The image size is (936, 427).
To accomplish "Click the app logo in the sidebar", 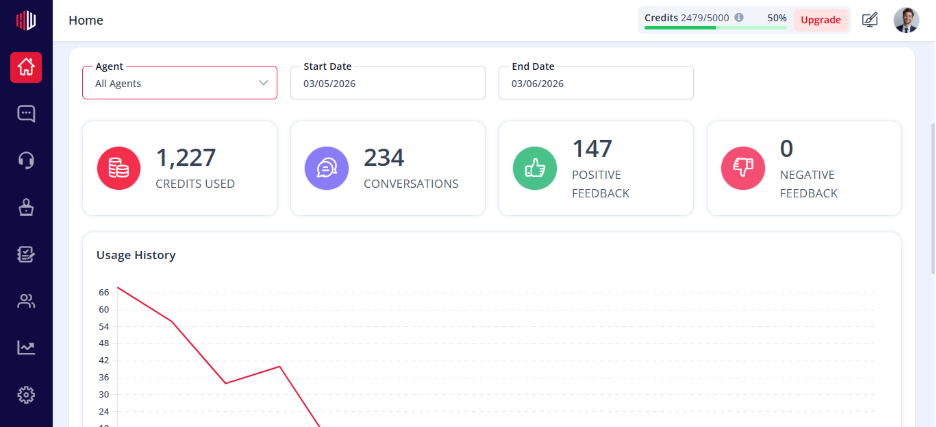I will (x=26, y=20).
